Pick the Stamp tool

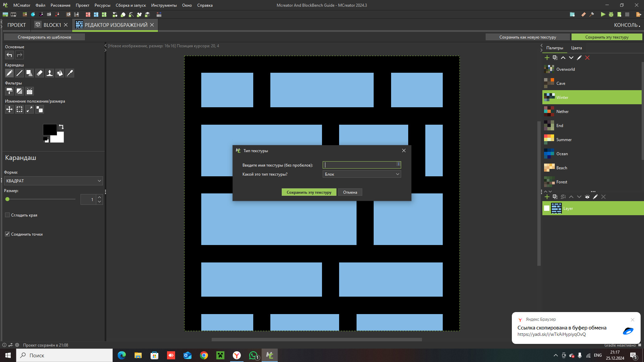click(50, 73)
